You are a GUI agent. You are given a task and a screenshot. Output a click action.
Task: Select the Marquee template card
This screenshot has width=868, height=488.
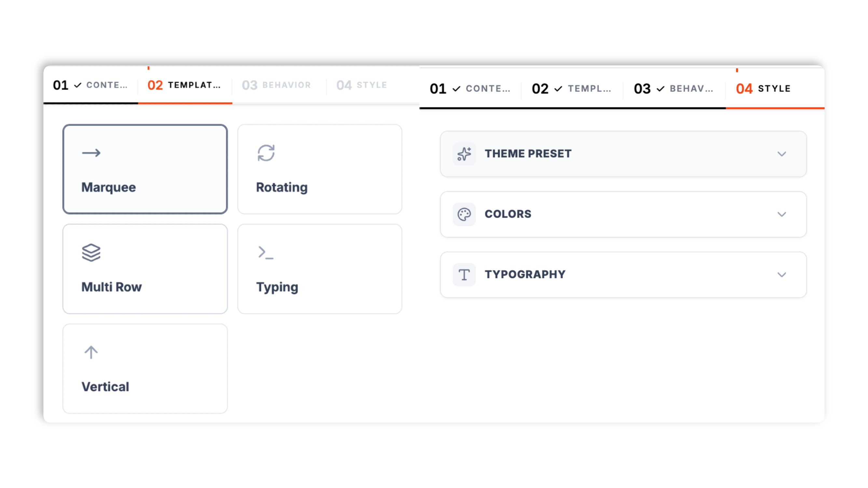click(145, 169)
